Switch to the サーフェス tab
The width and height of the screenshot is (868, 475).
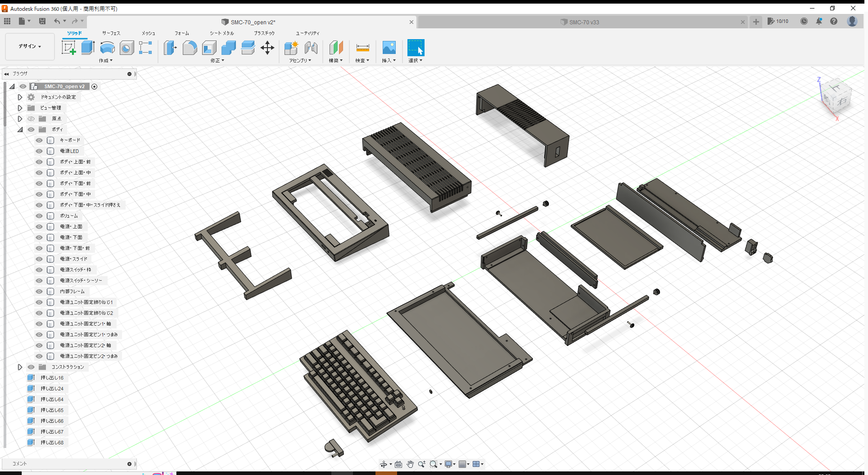[111, 33]
